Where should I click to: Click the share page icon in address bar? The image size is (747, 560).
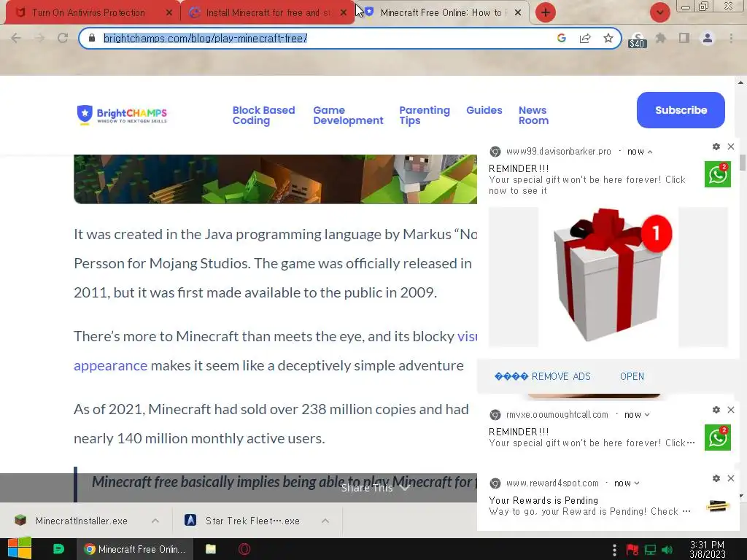point(585,38)
